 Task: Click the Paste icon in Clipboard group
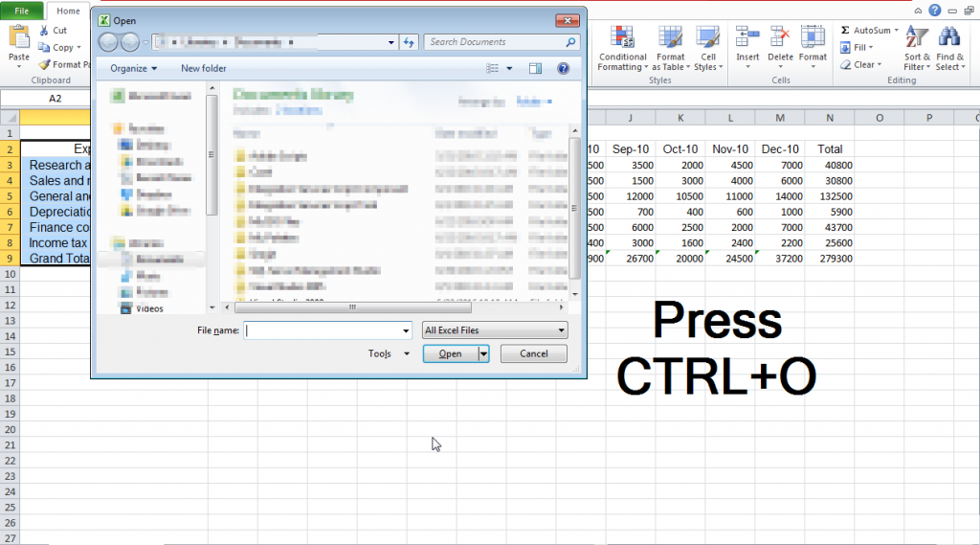pos(19,38)
